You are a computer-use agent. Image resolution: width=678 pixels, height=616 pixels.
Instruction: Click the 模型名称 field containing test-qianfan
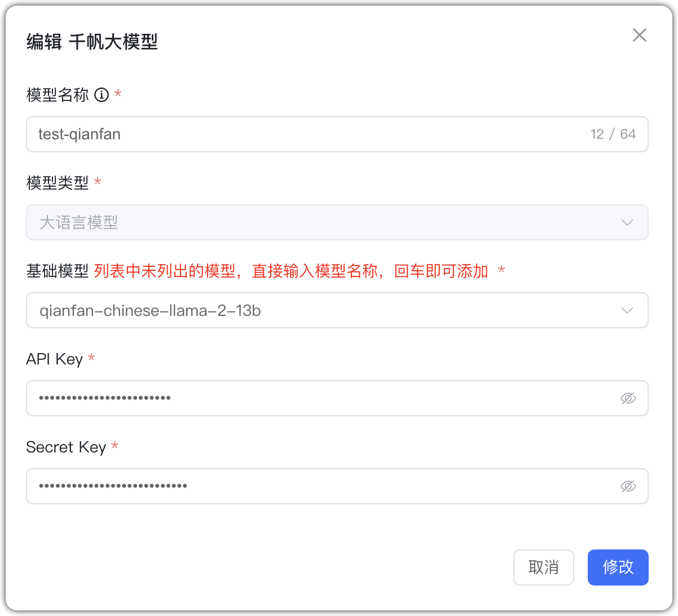[337, 134]
